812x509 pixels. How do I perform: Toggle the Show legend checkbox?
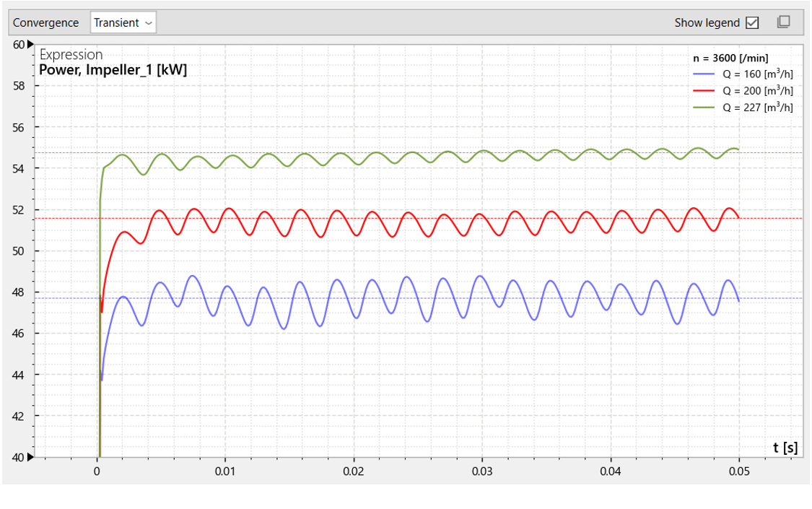(x=752, y=23)
